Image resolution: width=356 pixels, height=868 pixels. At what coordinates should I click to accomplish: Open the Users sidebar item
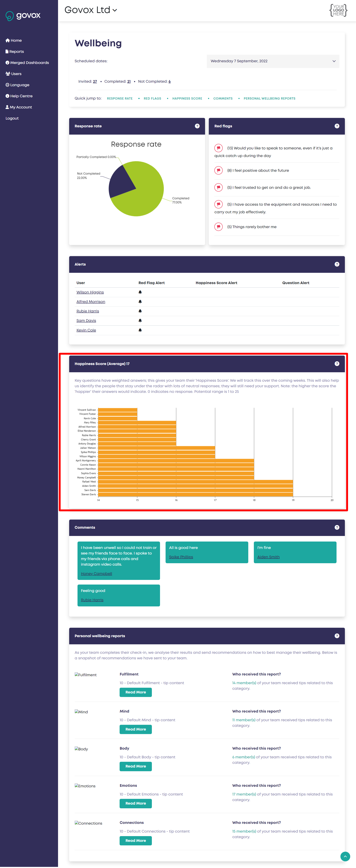click(x=14, y=74)
